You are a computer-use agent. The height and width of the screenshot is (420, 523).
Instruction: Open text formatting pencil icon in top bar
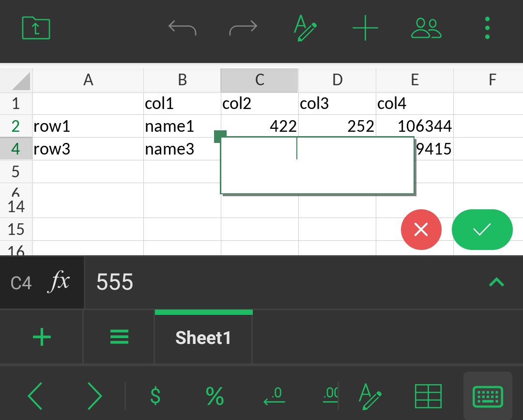click(306, 28)
